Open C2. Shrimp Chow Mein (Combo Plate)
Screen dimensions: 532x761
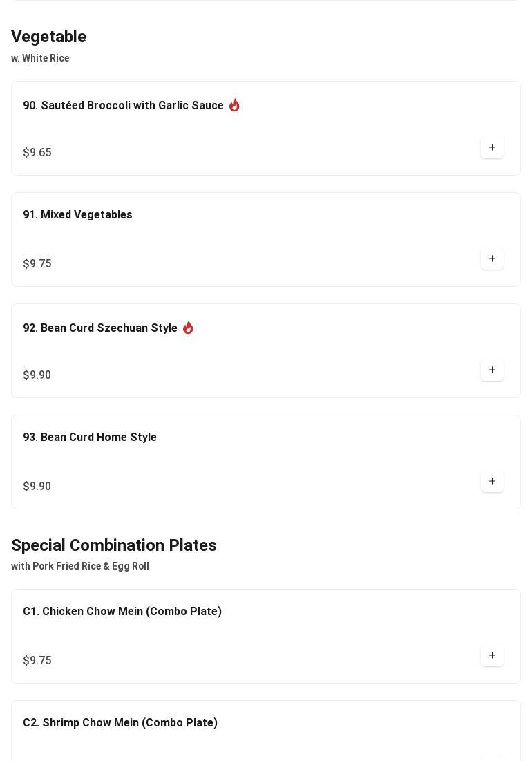click(120, 723)
